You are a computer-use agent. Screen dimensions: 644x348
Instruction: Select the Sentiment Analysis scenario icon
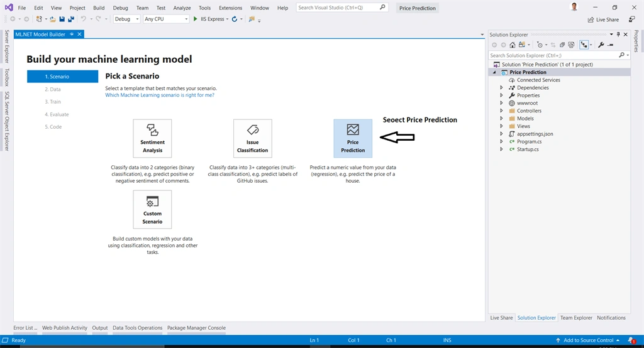tap(152, 138)
